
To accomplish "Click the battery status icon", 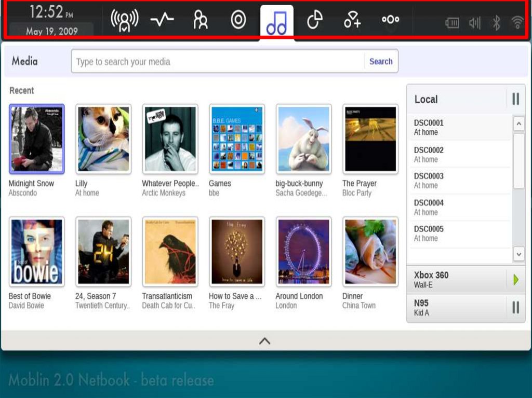I will click(452, 23).
